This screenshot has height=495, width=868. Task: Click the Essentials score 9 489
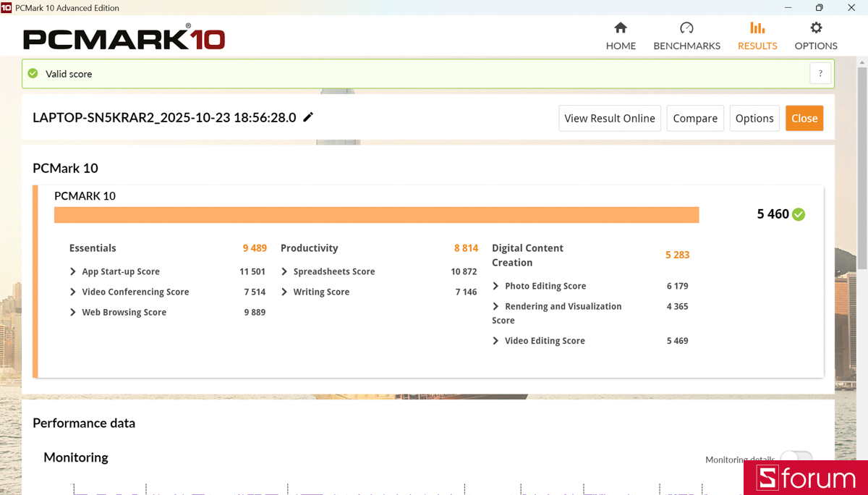click(255, 247)
